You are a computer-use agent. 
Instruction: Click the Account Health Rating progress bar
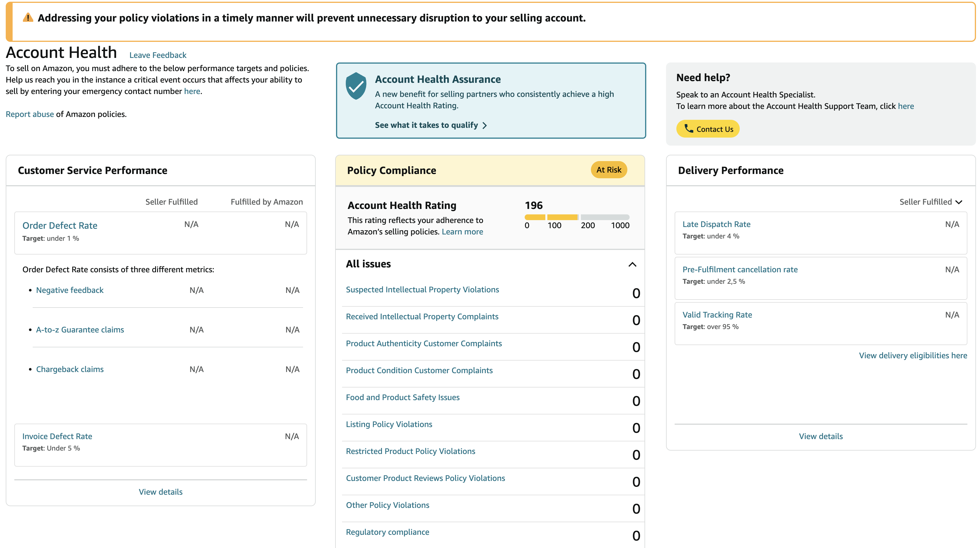577,217
